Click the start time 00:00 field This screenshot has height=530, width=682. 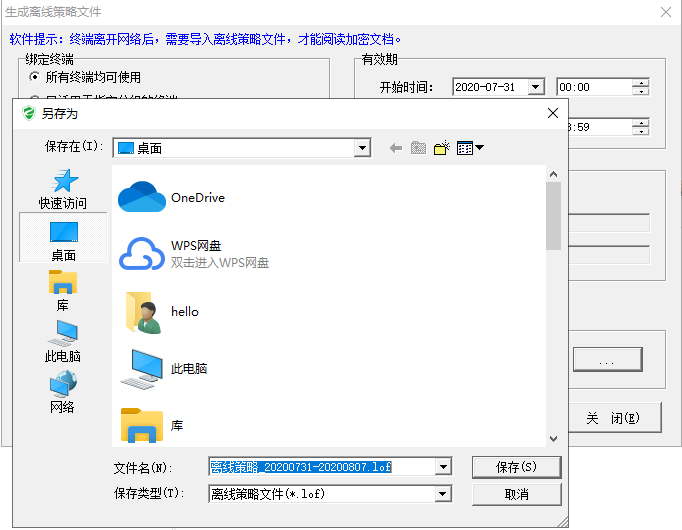click(x=594, y=87)
